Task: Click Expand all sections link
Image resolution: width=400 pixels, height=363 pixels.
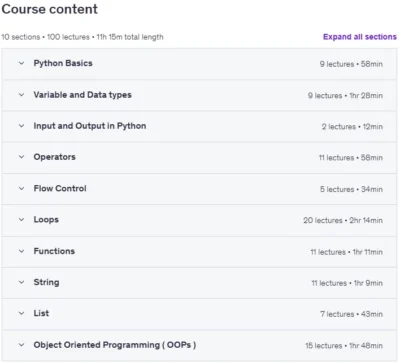Action: tap(360, 37)
